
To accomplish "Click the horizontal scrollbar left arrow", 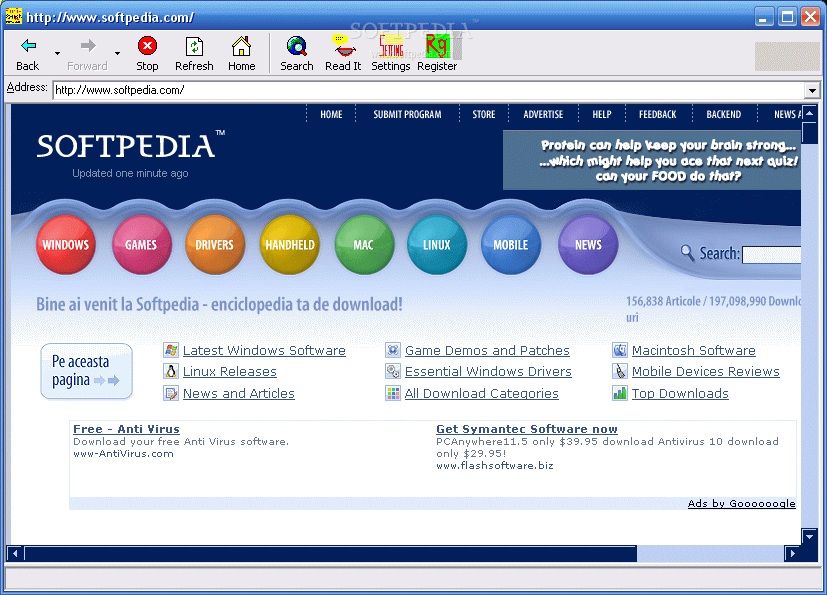I will (x=15, y=553).
